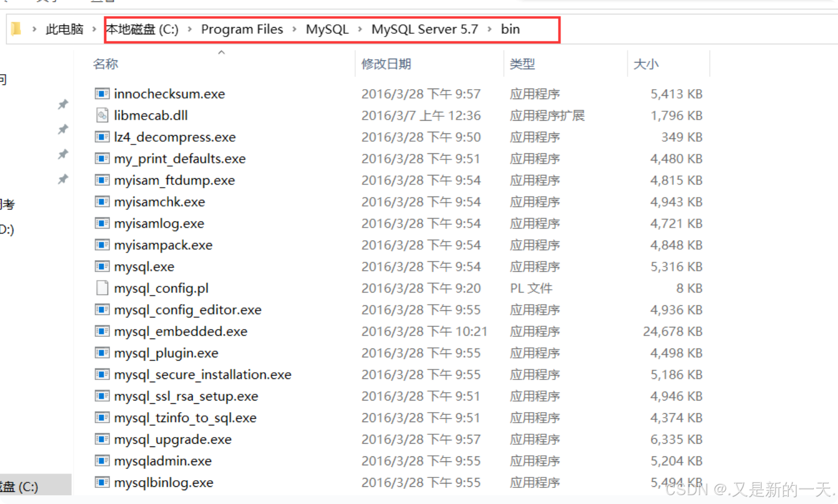The width and height of the screenshot is (838, 504).
Task: Select the mysql.exe file name
Action: (144, 266)
